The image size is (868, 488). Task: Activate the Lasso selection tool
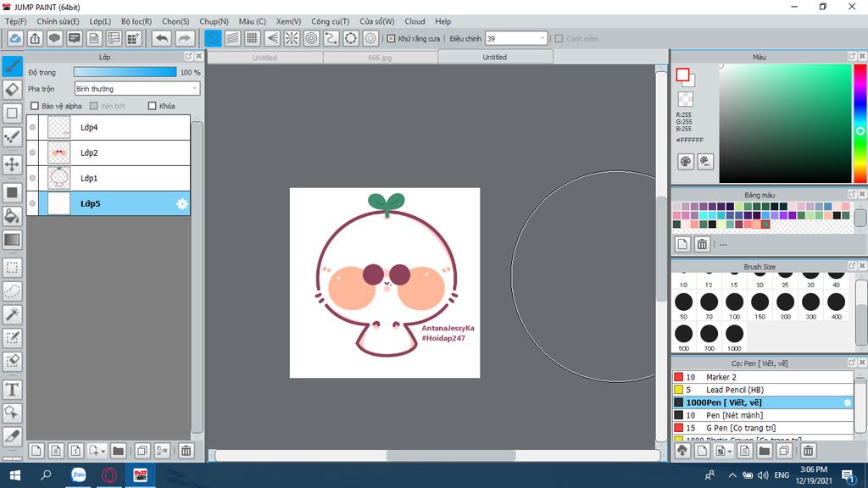[x=12, y=291]
